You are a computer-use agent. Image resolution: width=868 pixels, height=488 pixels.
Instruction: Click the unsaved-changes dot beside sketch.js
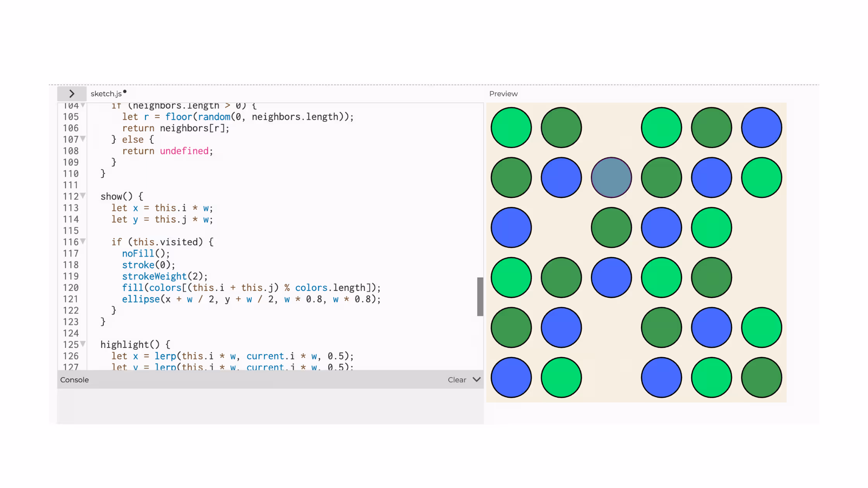click(125, 92)
